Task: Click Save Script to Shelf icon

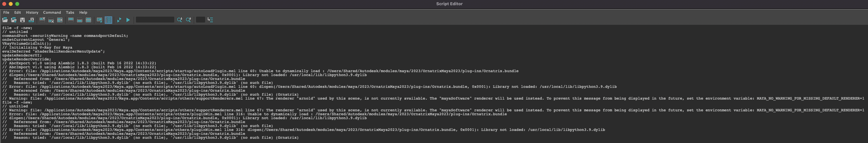Action: (x=31, y=20)
